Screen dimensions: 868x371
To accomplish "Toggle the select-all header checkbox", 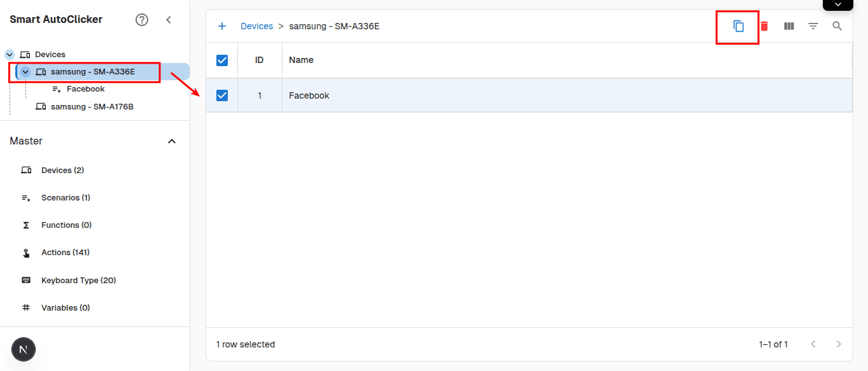I will coord(222,60).
